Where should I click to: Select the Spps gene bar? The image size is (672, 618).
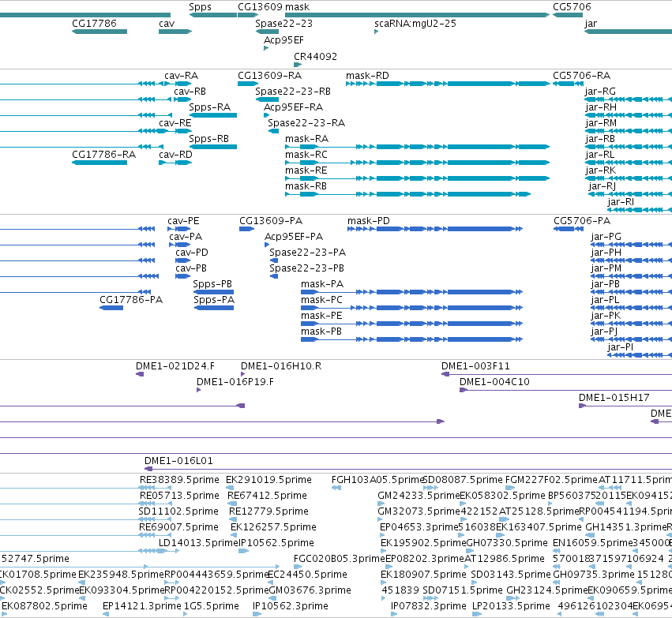(x=213, y=15)
